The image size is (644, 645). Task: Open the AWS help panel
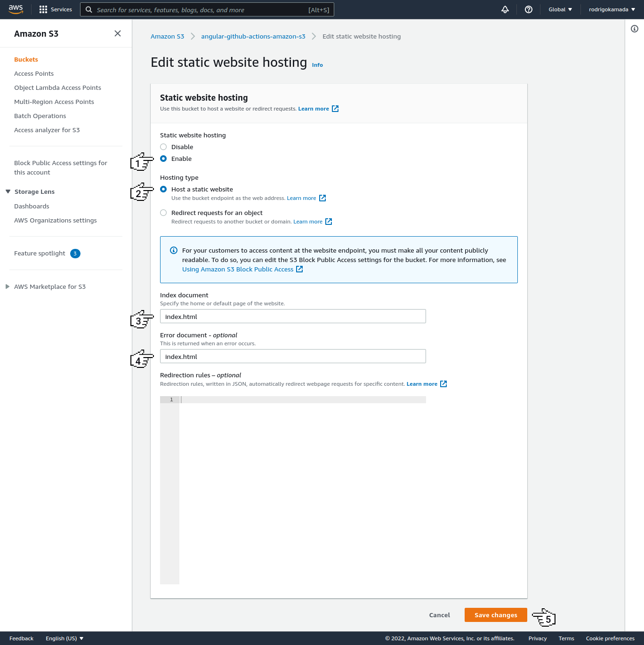[528, 9]
